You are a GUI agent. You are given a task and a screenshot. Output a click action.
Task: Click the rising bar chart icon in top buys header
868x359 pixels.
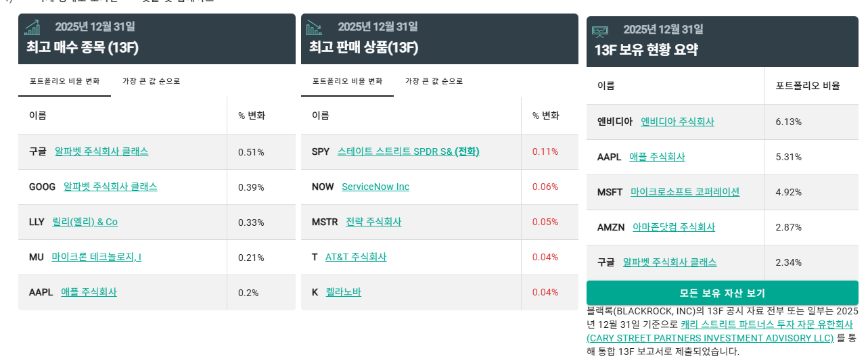point(32,27)
